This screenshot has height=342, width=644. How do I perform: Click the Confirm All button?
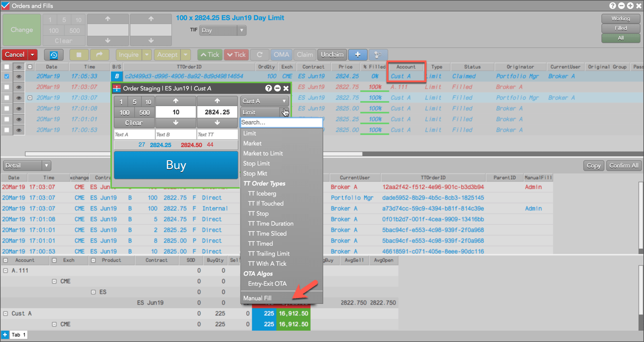623,166
